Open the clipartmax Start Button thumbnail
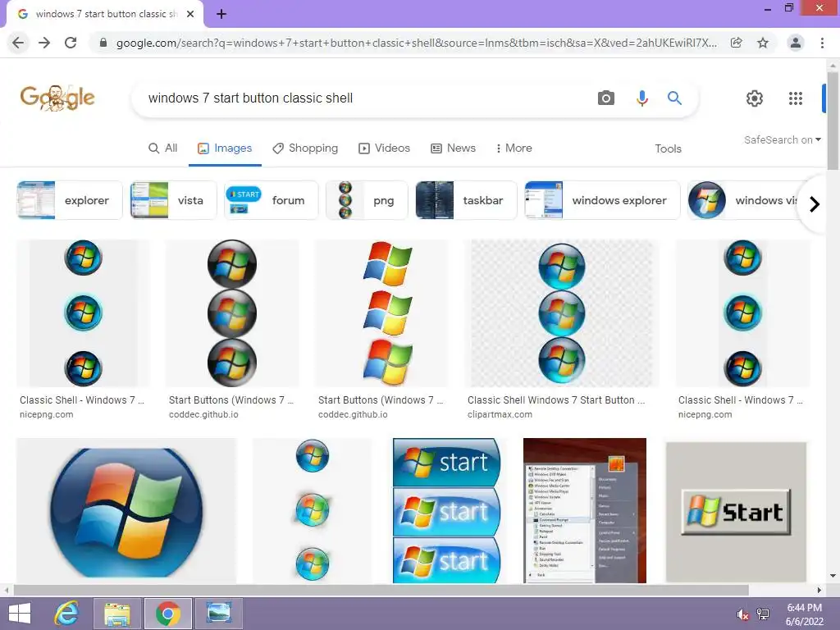The width and height of the screenshot is (840, 630). (x=561, y=313)
